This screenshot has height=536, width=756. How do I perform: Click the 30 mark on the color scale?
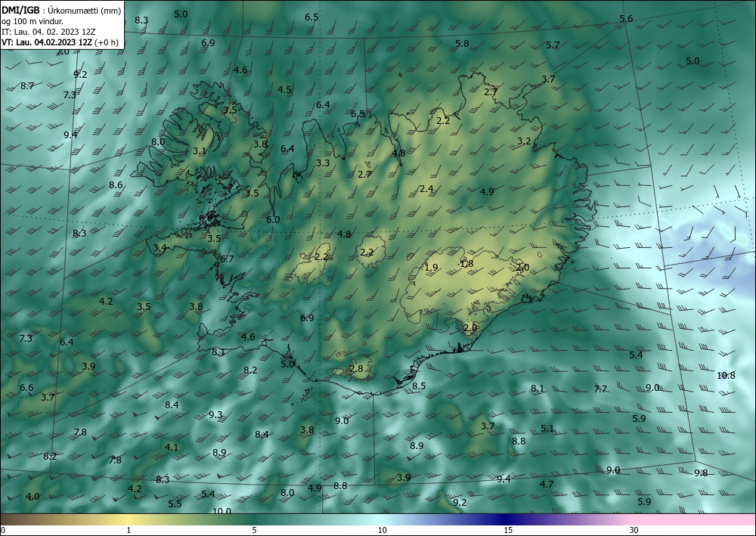(634, 530)
